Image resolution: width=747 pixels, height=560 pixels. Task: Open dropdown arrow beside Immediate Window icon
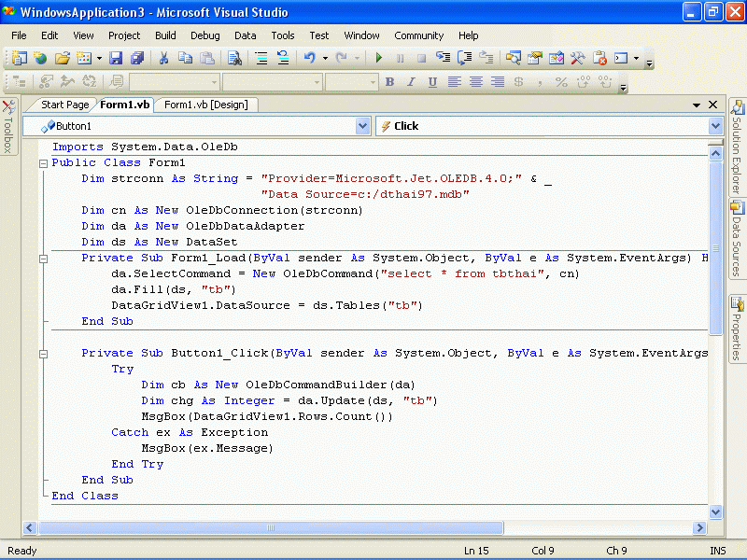point(637,58)
